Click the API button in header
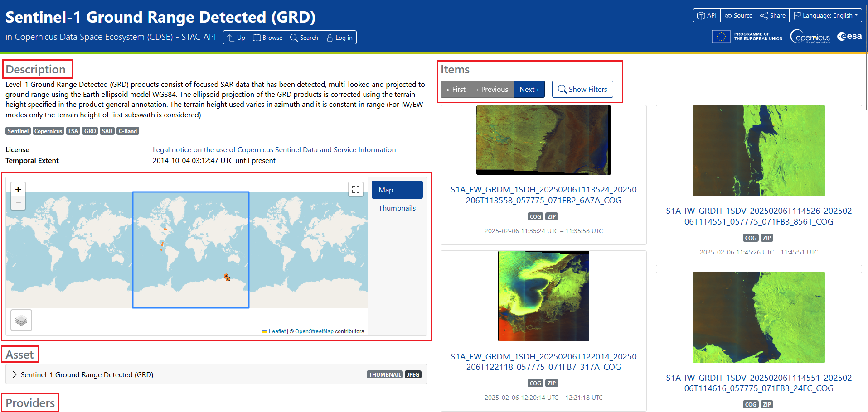868x412 pixels. pyautogui.click(x=707, y=15)
